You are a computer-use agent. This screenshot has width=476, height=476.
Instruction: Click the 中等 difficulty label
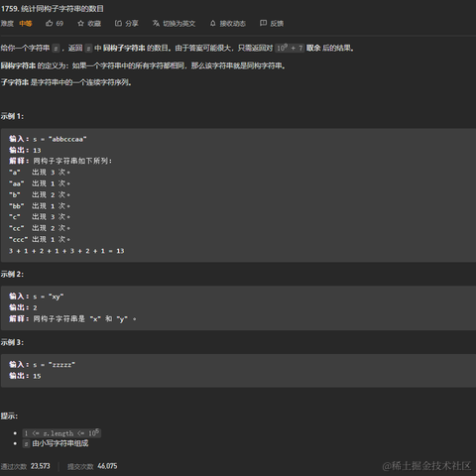click(x=26, y=24)
